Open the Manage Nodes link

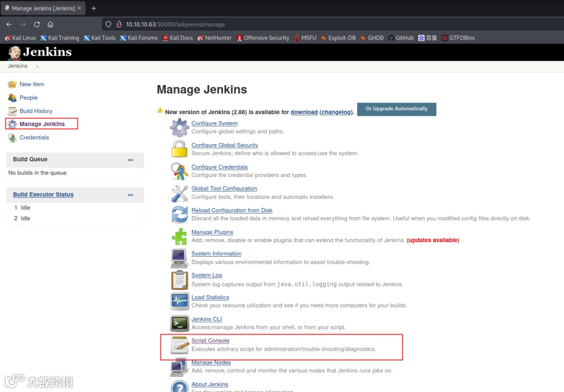point(211,363)
